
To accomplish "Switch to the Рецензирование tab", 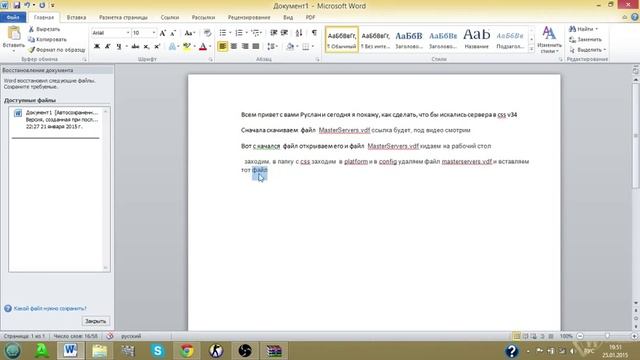I will pyautogui.click(x=249, y=18).
